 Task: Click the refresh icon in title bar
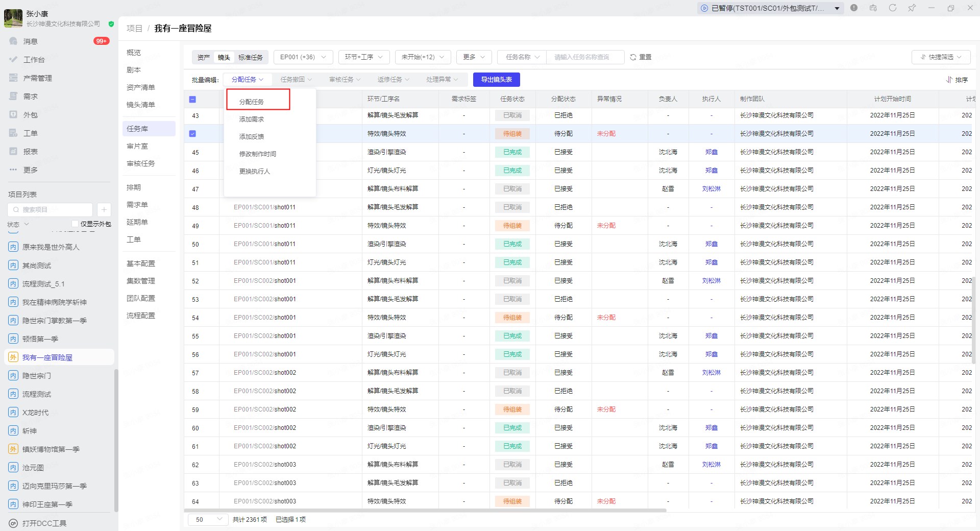[x=892, y=8]
